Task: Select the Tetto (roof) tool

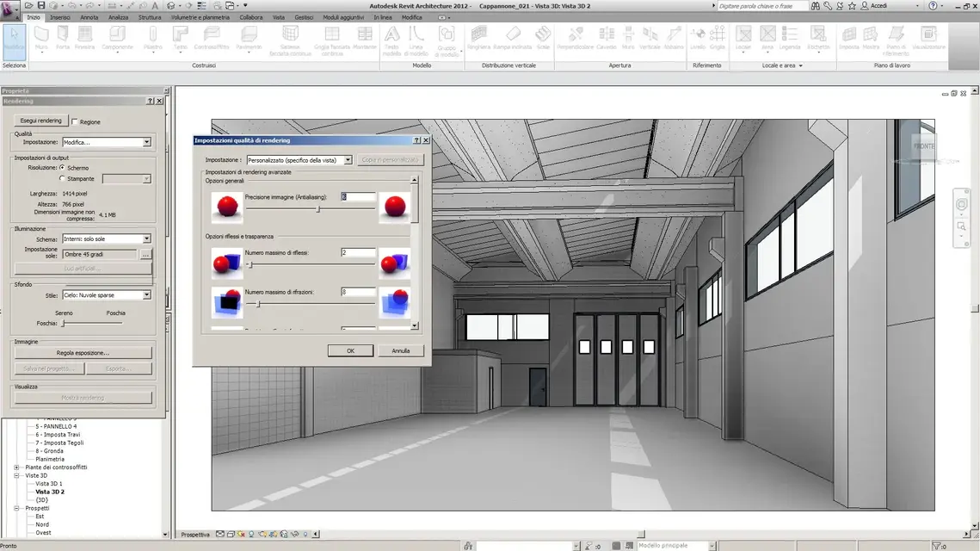Action: [180, 39]
